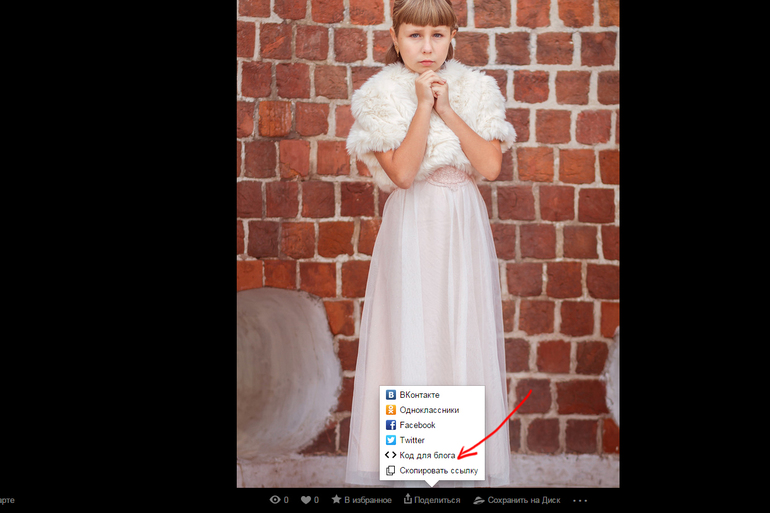Click the copy-link pages icon
The width and height of the screenshot is (770, 513).
[391, 470]
